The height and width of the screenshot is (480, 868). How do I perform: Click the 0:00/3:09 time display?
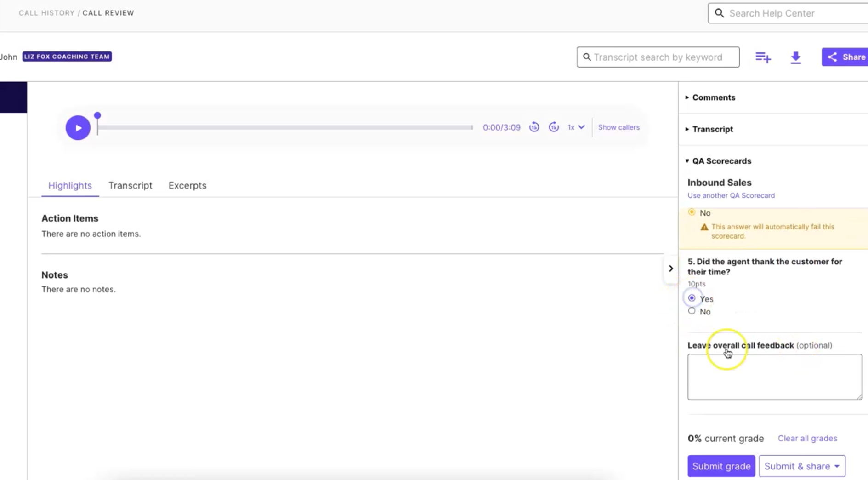coord(501,127)
